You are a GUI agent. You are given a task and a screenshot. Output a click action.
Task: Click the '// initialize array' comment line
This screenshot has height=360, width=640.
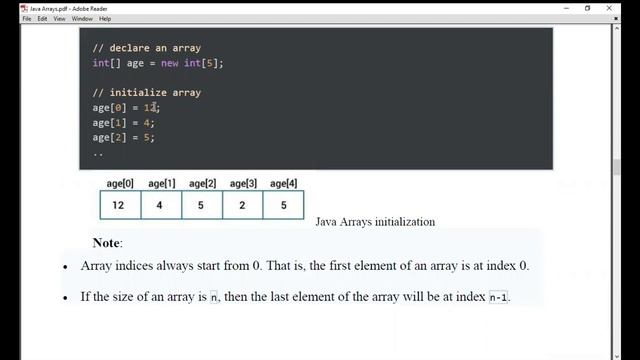(147, 92)
